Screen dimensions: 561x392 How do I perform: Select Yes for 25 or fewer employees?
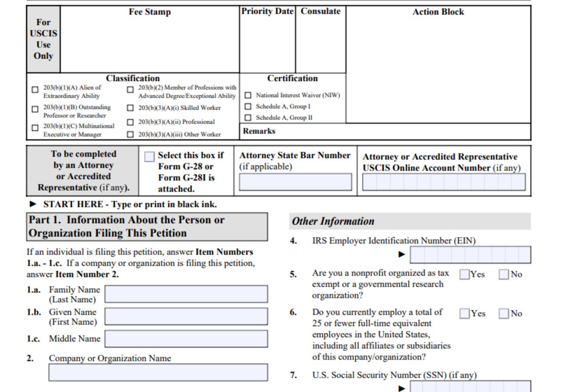(464, 314)
